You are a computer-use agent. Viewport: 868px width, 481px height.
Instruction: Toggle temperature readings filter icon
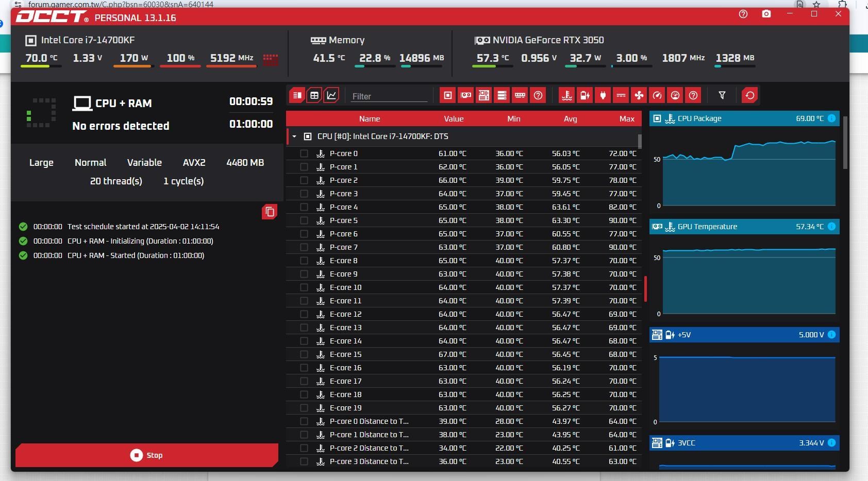click(x=566, y=95)
